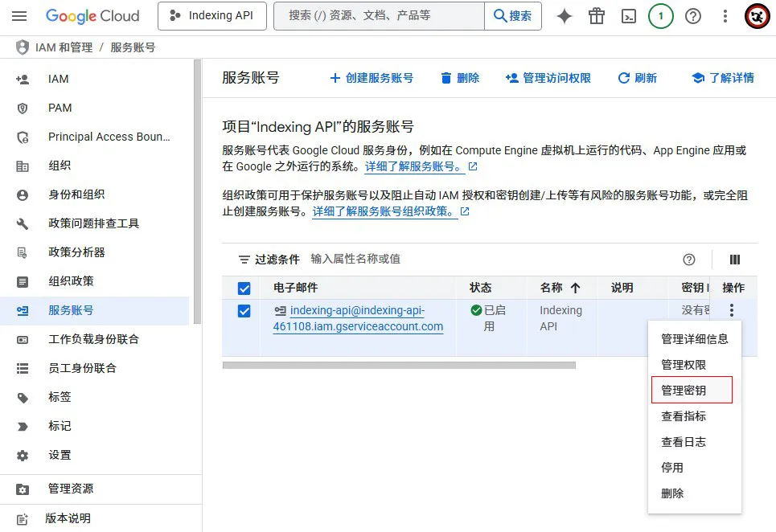Viewport: 776px width, 532px height.
Task: Select 管理权限 from the context menu
Action: coord(694,365)
